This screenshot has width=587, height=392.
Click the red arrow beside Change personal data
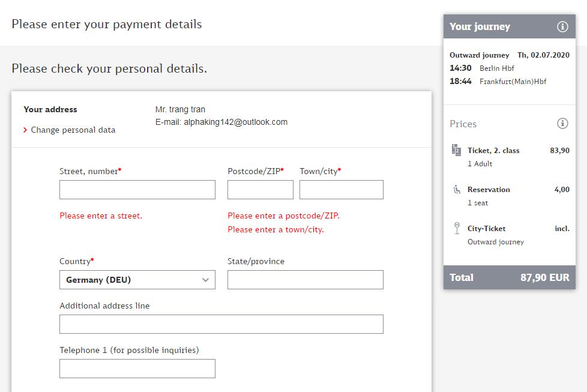coord(25,130)
